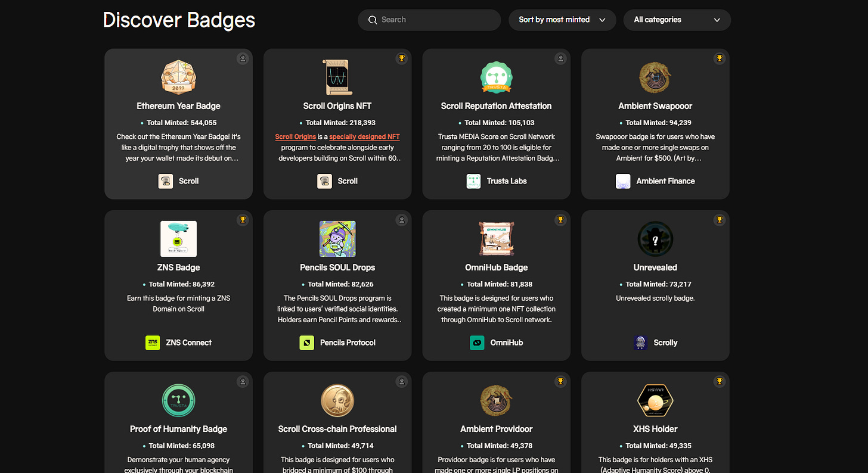Open the OmniHub Badge title
This screenshot has width=868, height=473.
pyautogui.click(x=496, y=267)
